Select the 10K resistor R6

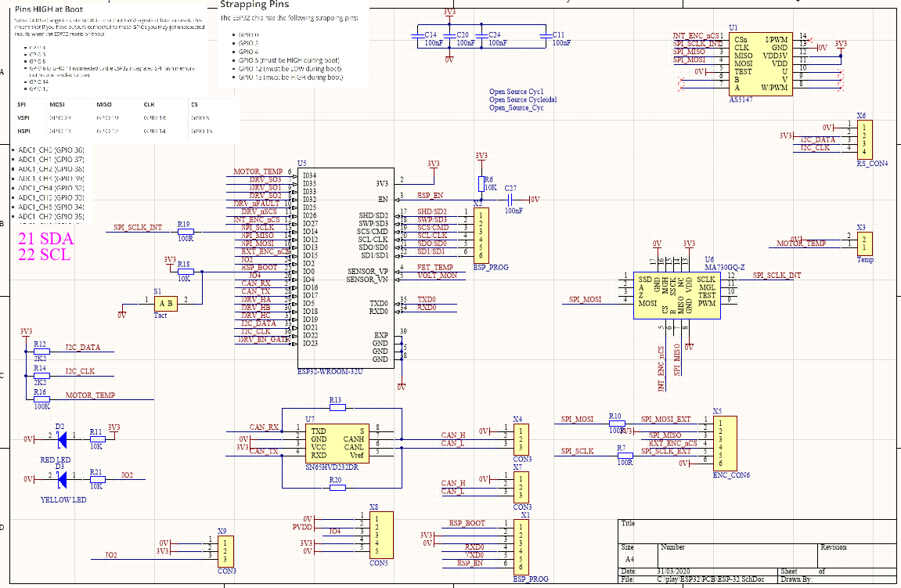[481, 183]
